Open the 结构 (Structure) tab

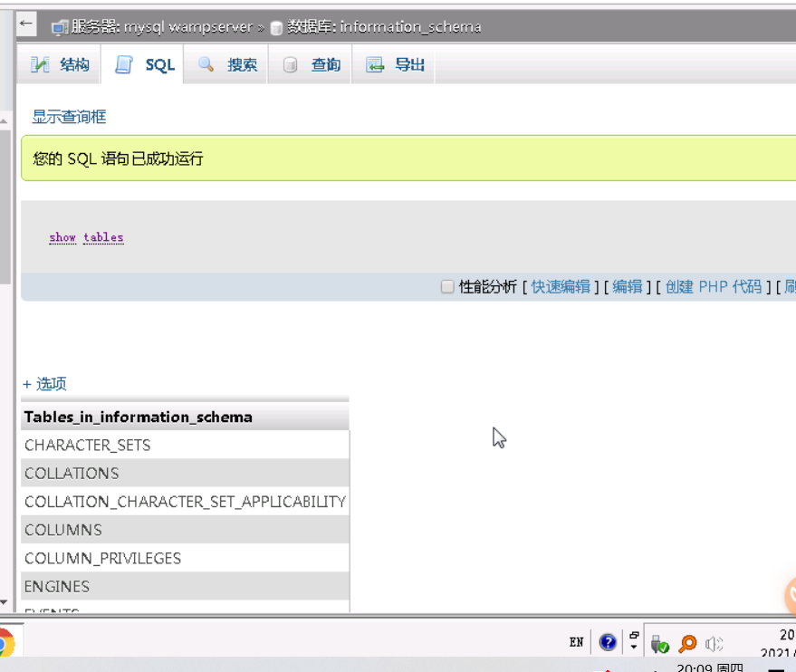pyautogui.click(x=60, y=64)
